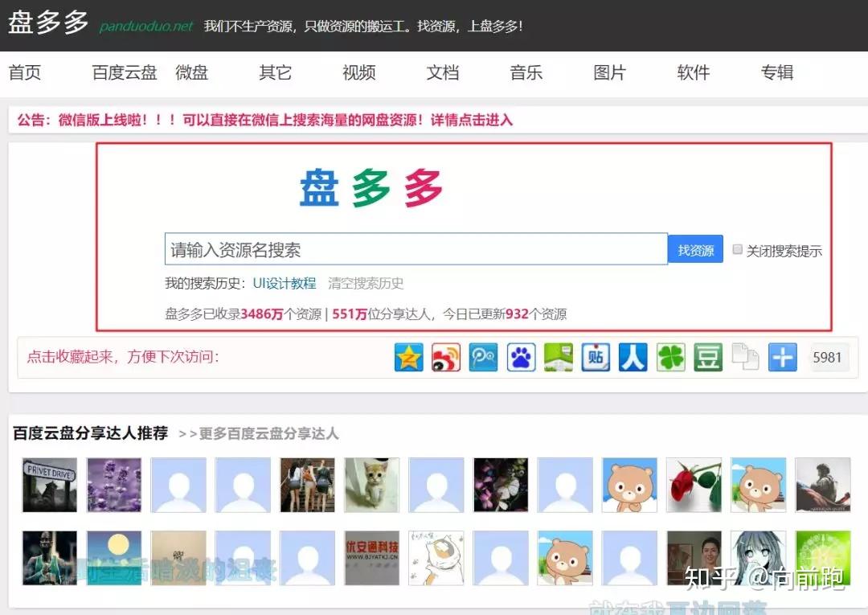Screen dimensions: 868x615
Task: Open the 图片 category
Action: [x=609, y=72]
